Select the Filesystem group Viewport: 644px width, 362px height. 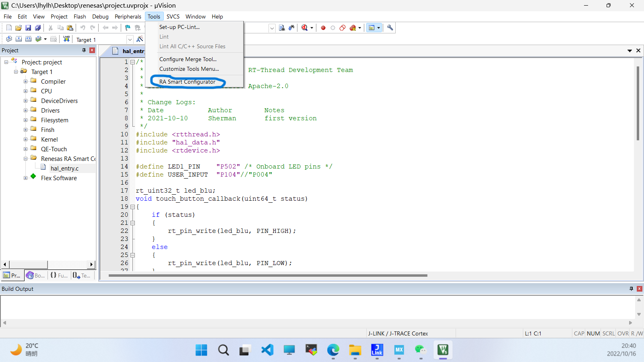[54, 120]
